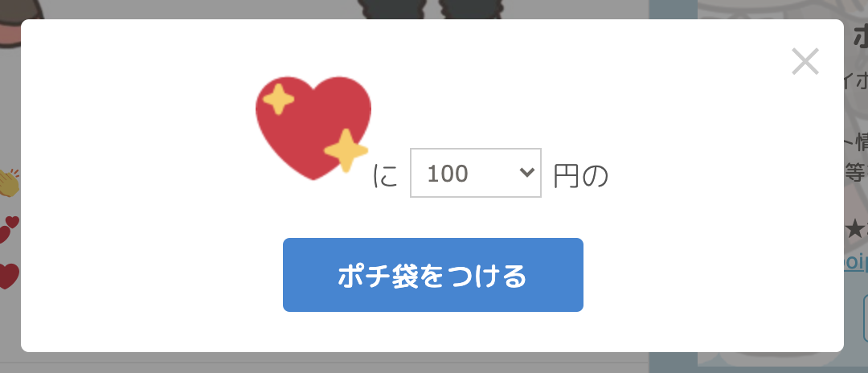Choose the two hearts emoji at the left edge
The image size is (868, 373).
click(10, 230)
